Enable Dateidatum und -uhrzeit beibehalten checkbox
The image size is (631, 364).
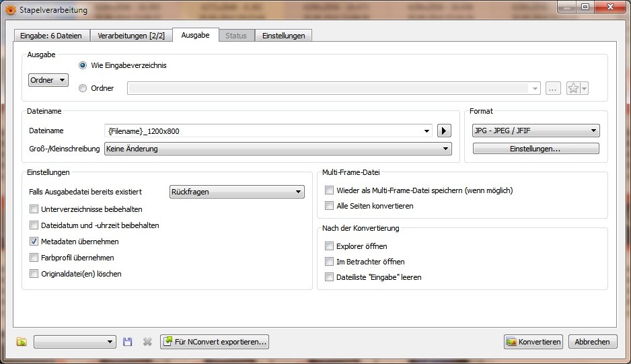tap(34, 225)
